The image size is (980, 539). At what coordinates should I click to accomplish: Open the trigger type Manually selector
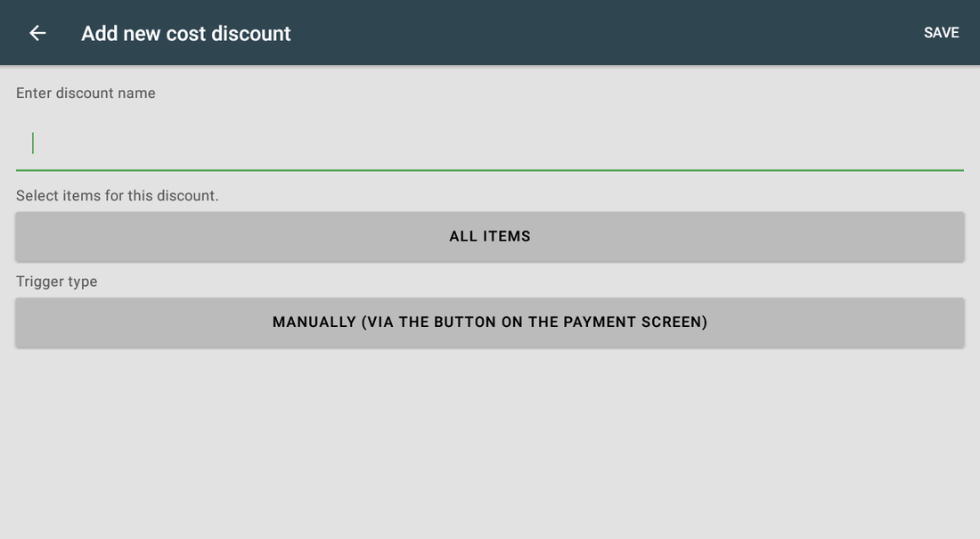pos(489,322)
